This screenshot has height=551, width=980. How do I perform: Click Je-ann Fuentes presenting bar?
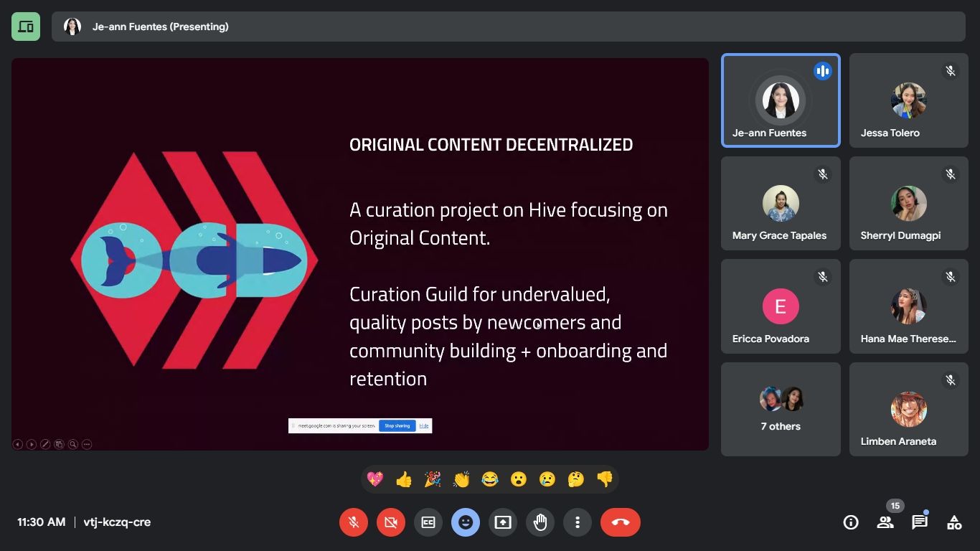[508, 27]
